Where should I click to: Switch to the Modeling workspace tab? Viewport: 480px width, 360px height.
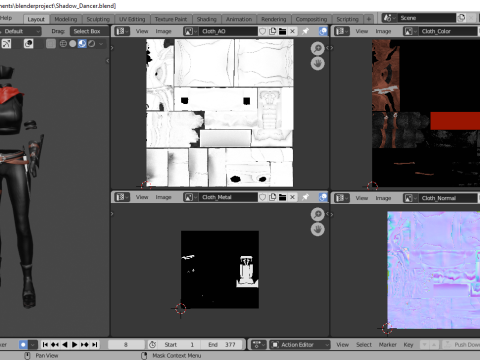pyautogui.click(x=66, y=19)
